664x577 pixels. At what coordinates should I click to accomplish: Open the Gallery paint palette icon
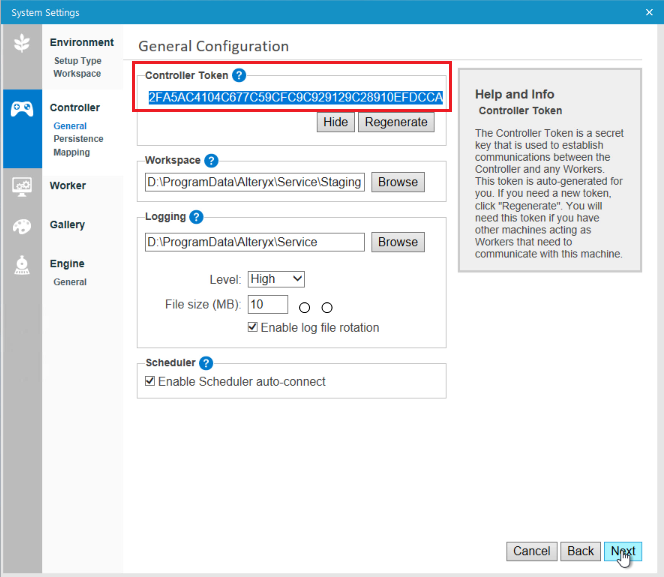22,226
